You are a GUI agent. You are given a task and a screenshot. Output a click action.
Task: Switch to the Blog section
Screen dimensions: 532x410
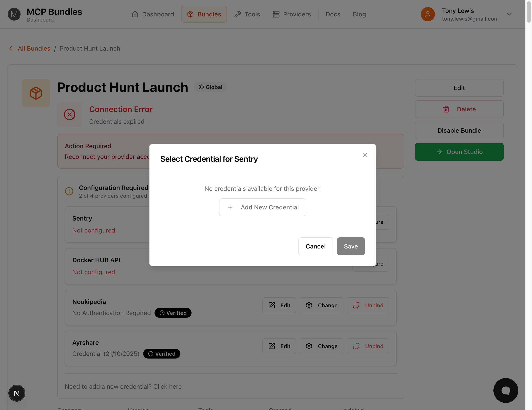[x=359, y=14]
